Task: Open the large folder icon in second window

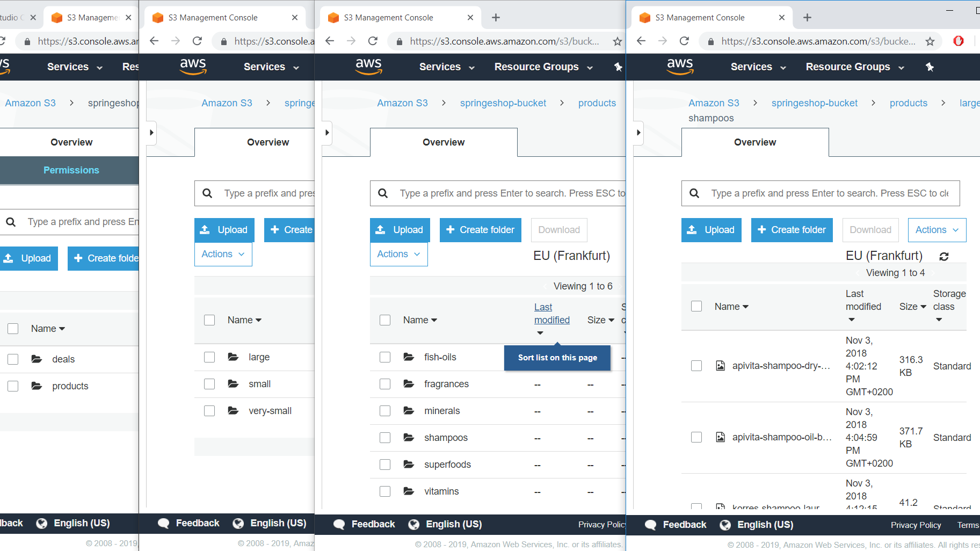Action: 233,357
